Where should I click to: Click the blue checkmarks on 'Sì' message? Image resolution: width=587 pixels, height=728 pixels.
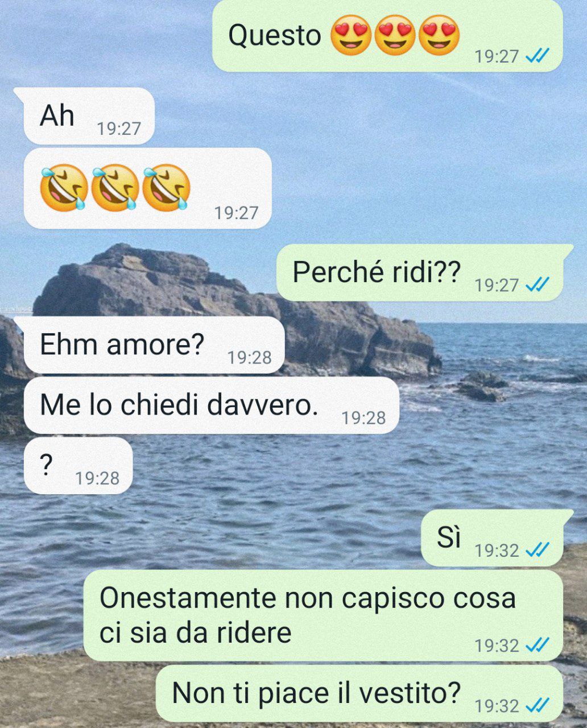click(537, 550)
